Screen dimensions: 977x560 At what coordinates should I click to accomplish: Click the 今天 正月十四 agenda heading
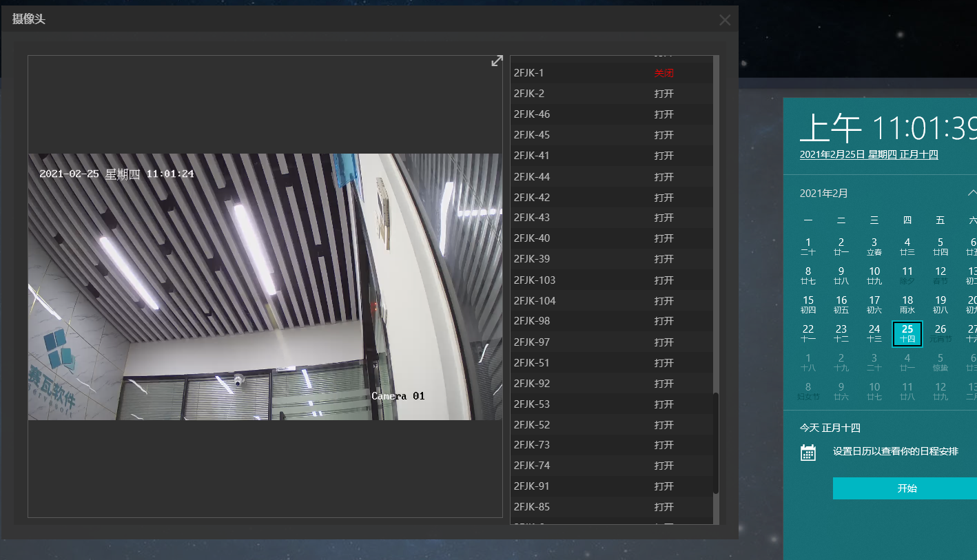click(x=830, y=428)
